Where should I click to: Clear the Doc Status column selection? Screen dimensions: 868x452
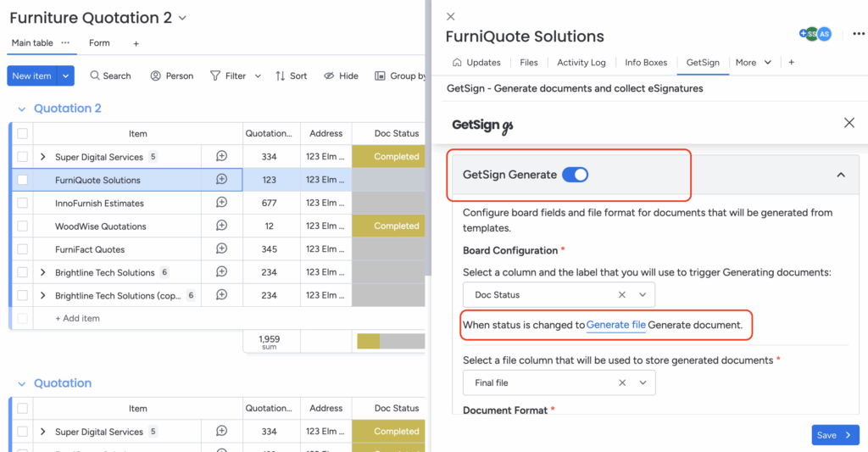(x=622, y=294)
